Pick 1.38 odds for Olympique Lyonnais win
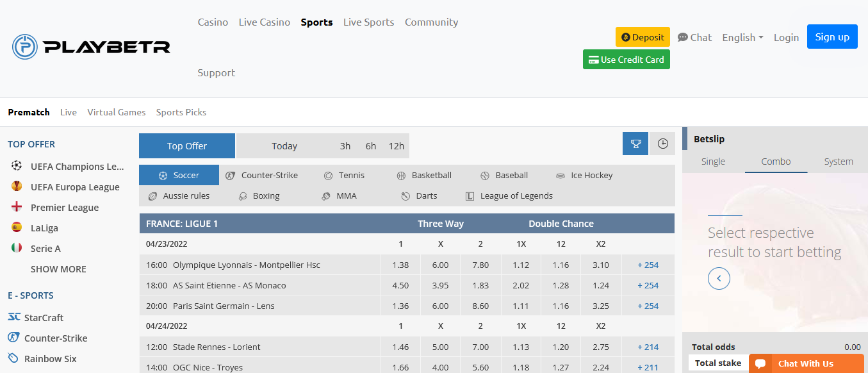 coord(400,265)
